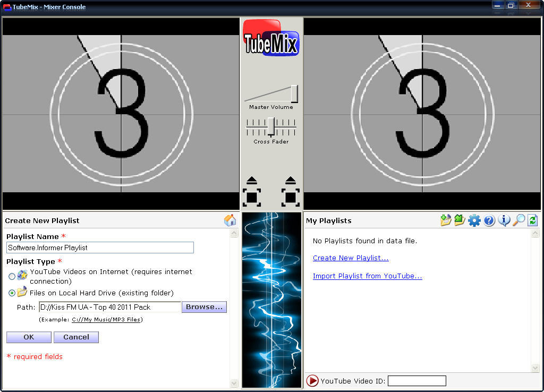Viewport: 544px width, 392px height.
Task: Minimize the TubeMix window
Action: coord(497,5)
